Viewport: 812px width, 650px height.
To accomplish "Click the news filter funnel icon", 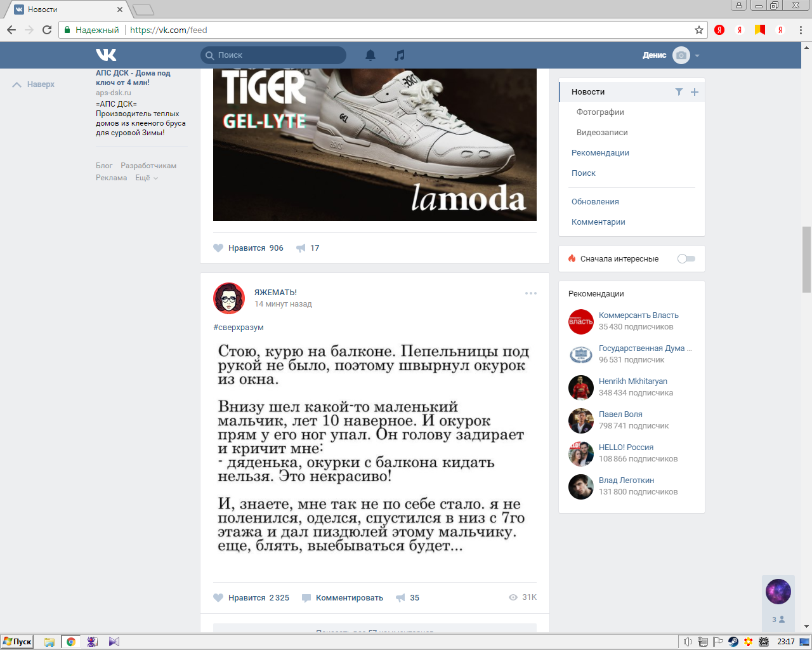I will coord(679,92).
